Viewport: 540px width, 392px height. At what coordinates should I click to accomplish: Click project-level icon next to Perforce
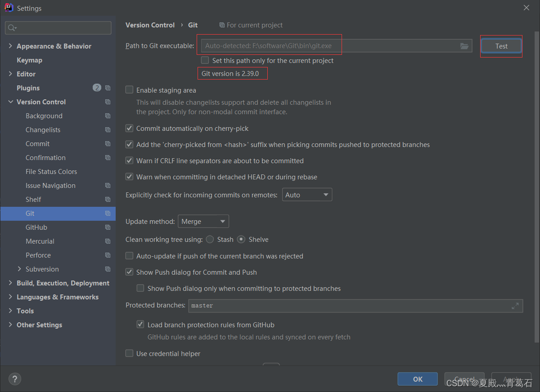point(108,255)
